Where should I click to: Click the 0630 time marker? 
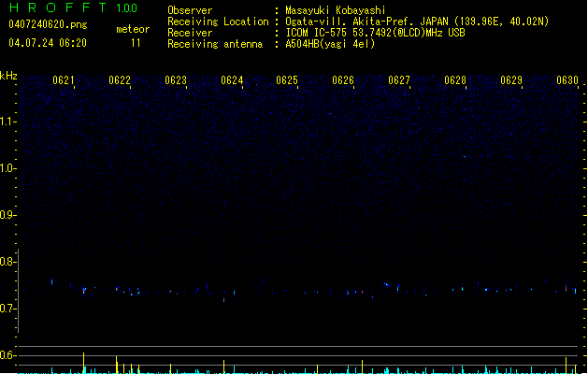(x=567, y=80)
